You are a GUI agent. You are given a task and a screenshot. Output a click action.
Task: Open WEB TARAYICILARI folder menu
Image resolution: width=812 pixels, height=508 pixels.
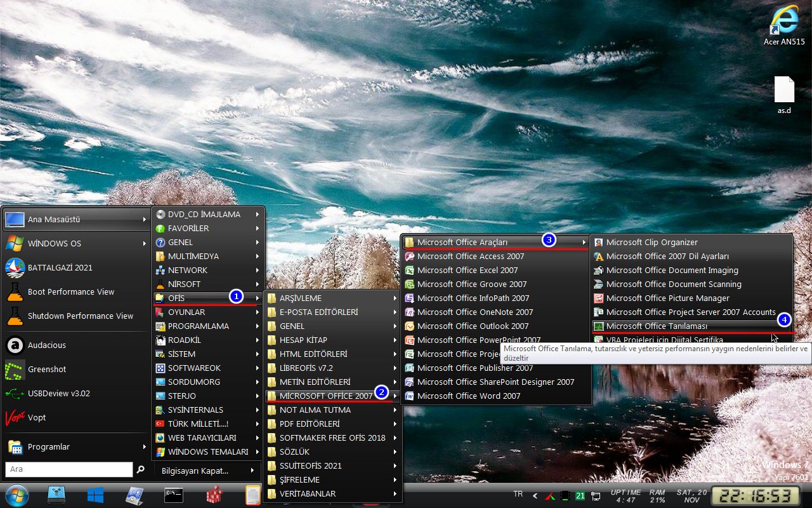[x=208, y=438]
